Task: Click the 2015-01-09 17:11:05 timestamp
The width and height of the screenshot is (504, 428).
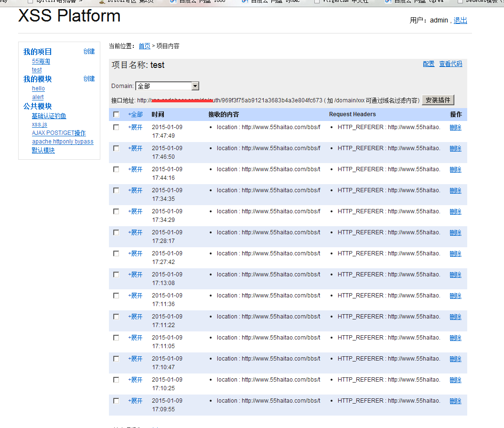Action: tap(167, 342)
